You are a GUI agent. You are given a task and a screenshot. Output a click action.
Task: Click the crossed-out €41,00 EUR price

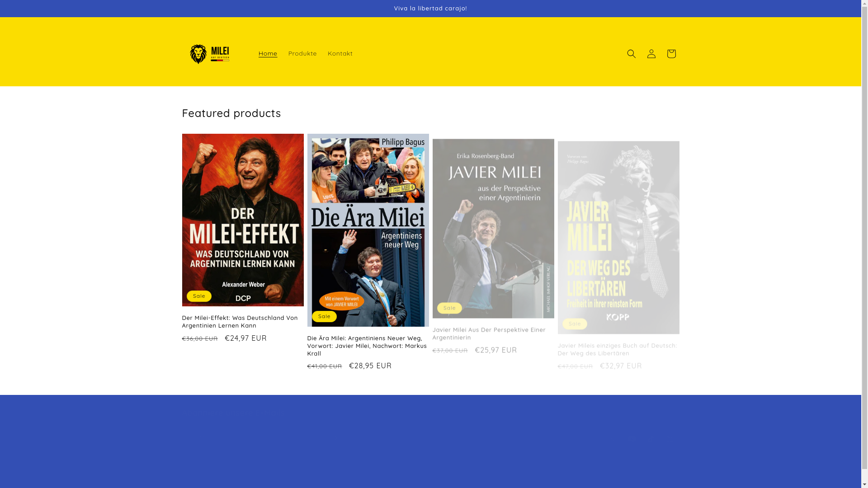tap(325, 366)
